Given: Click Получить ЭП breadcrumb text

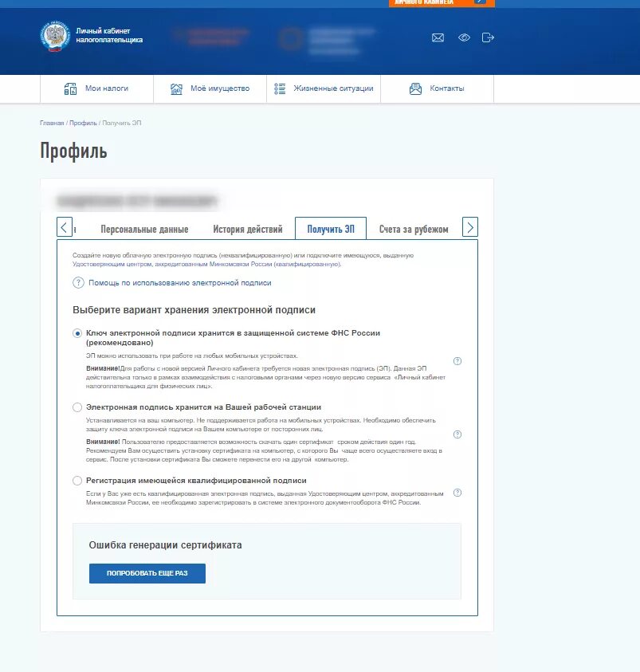Looking at the screenshot, I should click(x=122, y=123).
